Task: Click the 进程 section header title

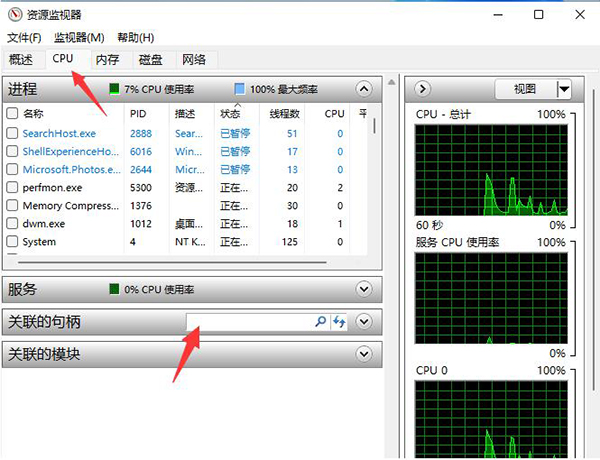Action: coord(23,89)
